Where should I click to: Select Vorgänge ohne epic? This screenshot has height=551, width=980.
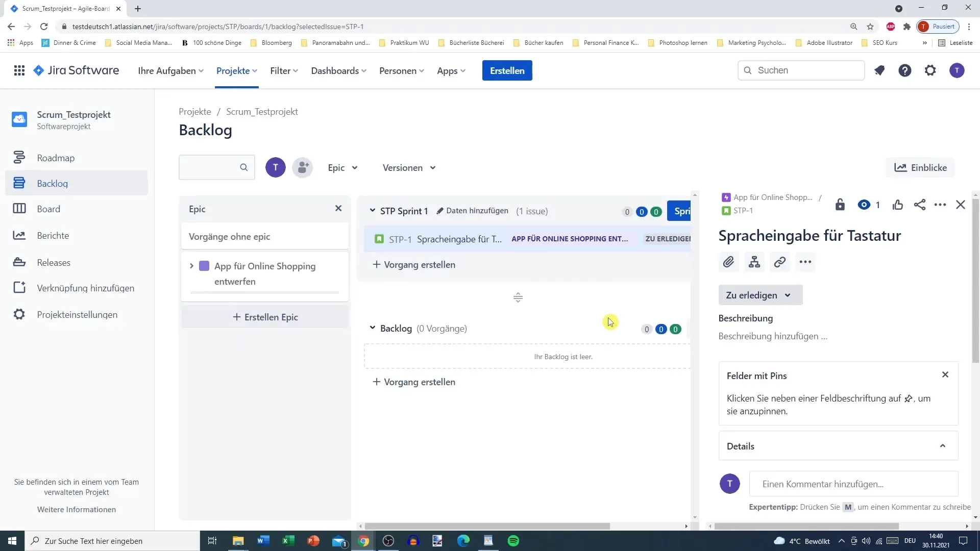click(265, 237)
